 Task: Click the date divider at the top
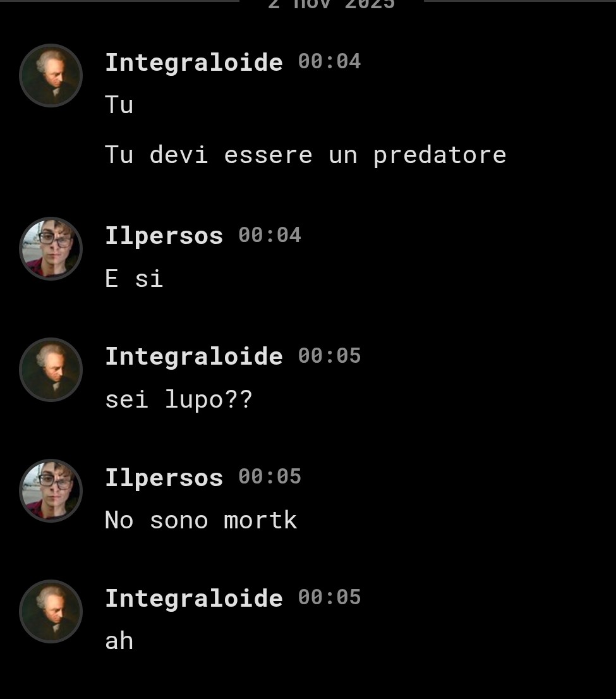(x=331, y=4)
